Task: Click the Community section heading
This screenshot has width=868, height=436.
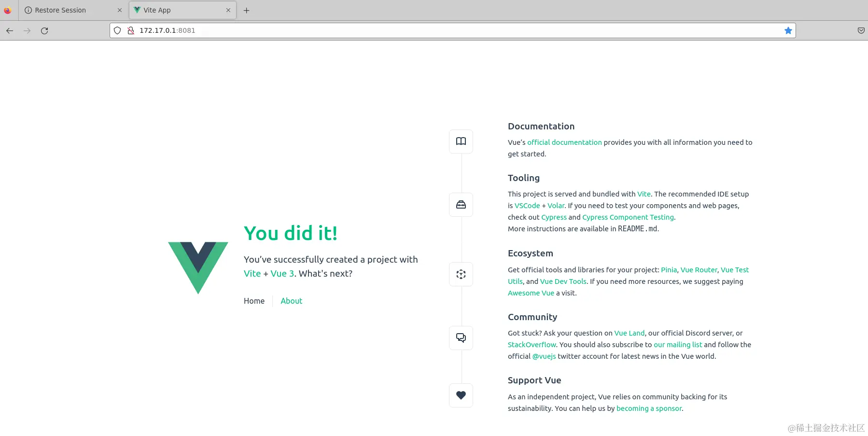Action: [532, 317]
